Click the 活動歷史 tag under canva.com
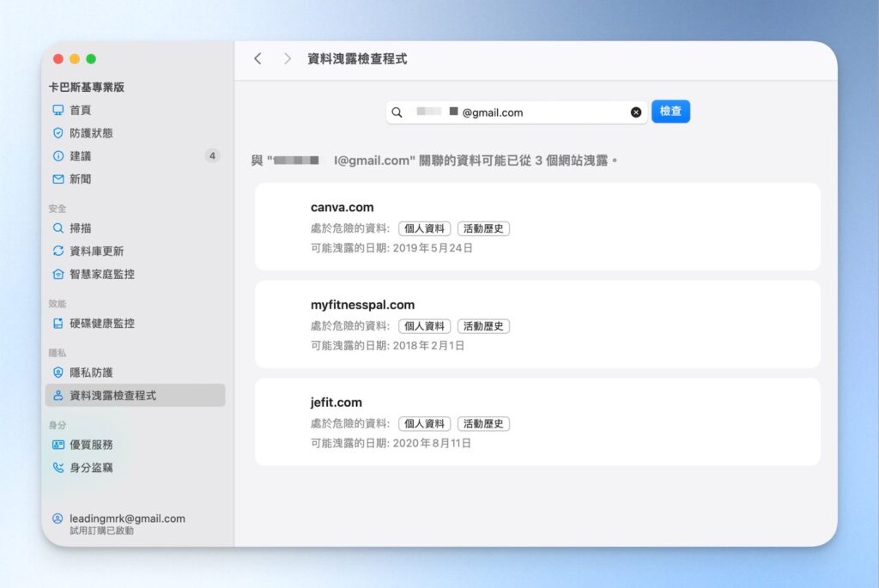 pyautogui.click(x=483, y=228)
